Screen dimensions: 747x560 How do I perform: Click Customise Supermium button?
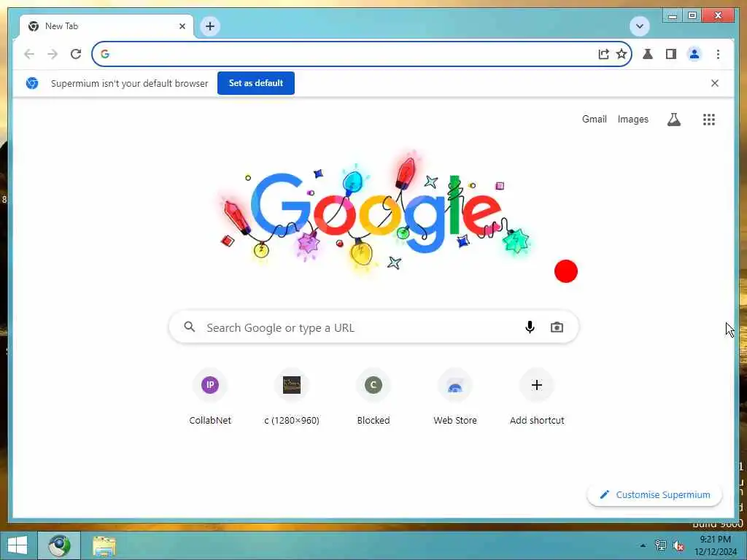pos(654,495)
